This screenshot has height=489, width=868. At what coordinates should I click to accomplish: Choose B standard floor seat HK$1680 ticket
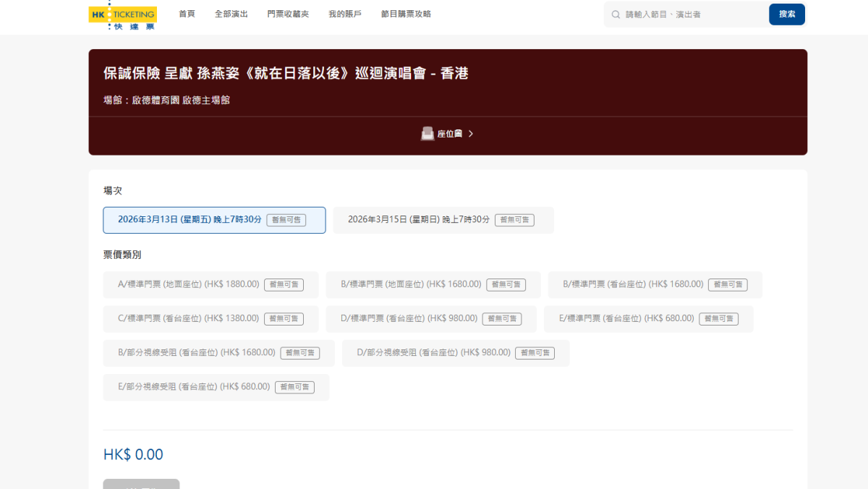(x=433, y=284)
